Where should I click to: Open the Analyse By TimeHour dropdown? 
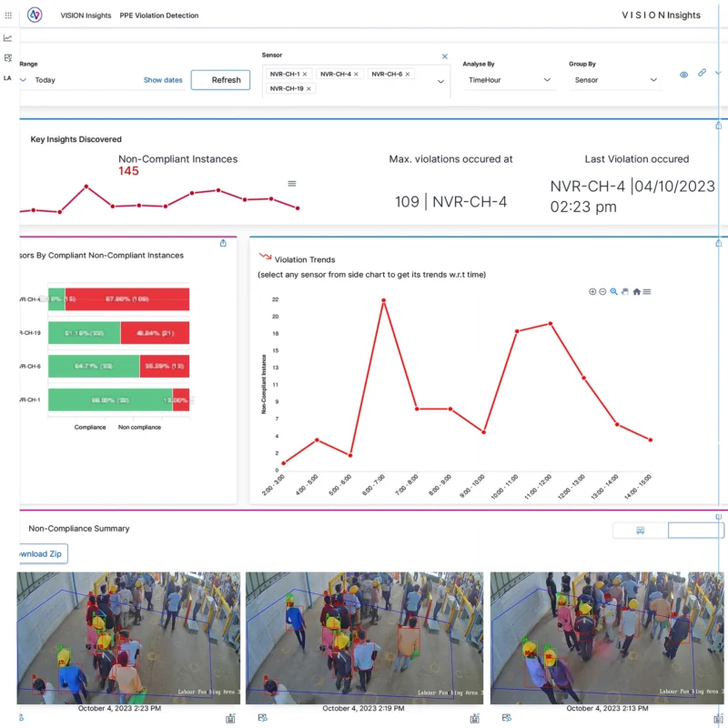tap(509, 80)
